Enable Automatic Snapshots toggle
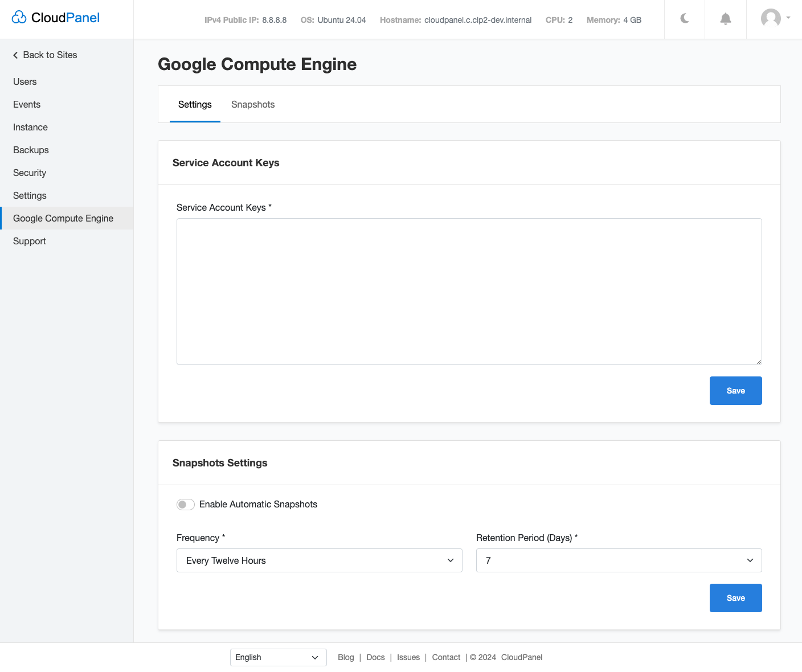This screenshot has width=802, height=672. pyautogui.click(x=185, y=504)
